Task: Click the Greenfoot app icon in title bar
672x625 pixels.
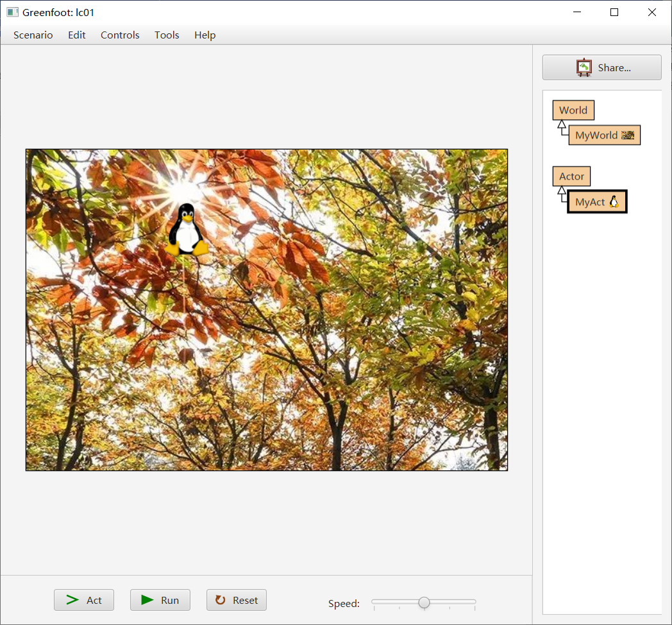Action: (x=12, y=12)
